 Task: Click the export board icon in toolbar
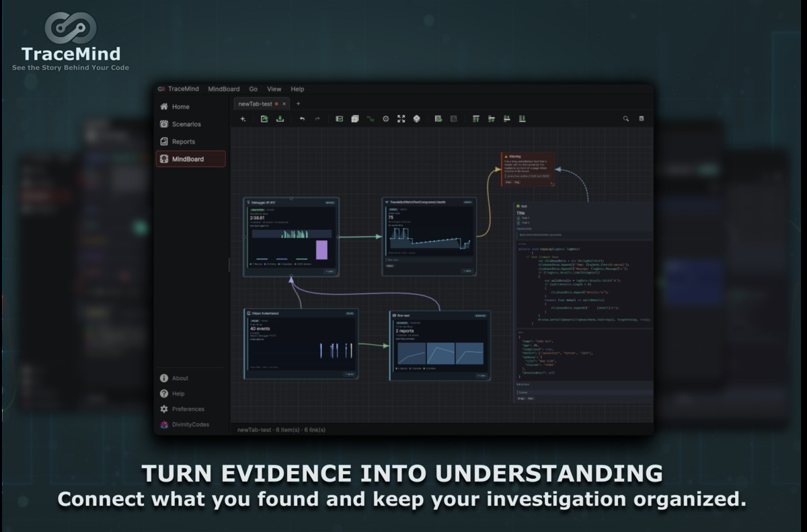coord(264,118)
